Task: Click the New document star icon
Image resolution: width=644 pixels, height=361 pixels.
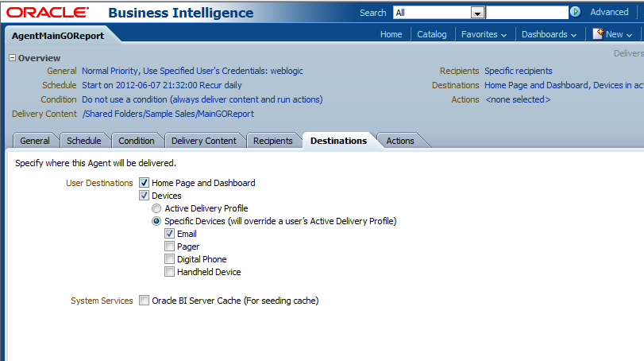Action: (598, 33)
